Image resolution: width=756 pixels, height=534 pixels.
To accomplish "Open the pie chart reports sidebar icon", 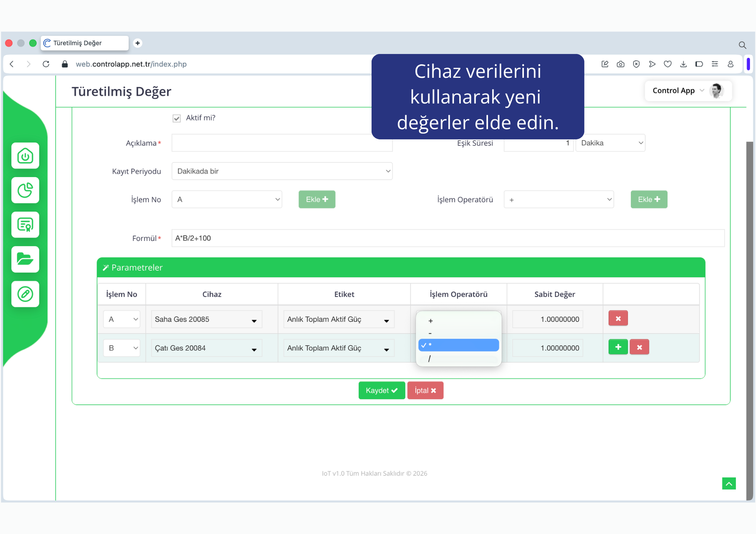I will point(25,190).
